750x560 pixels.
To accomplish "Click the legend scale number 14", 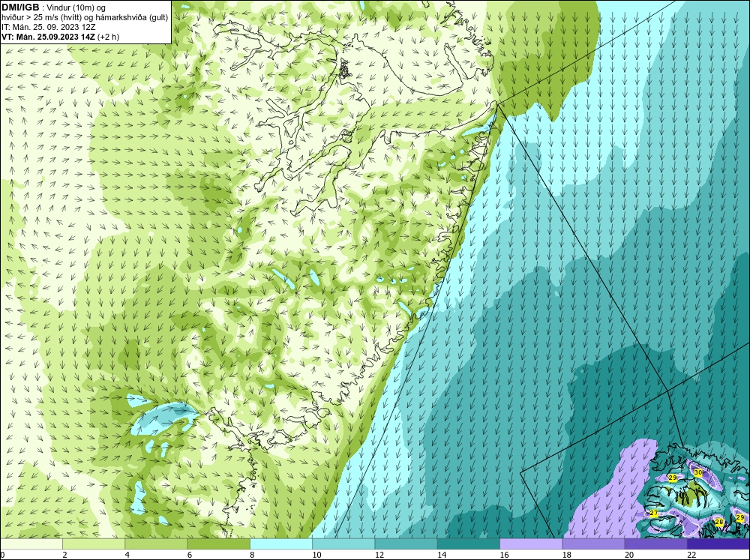I will [x=442, y=555].
